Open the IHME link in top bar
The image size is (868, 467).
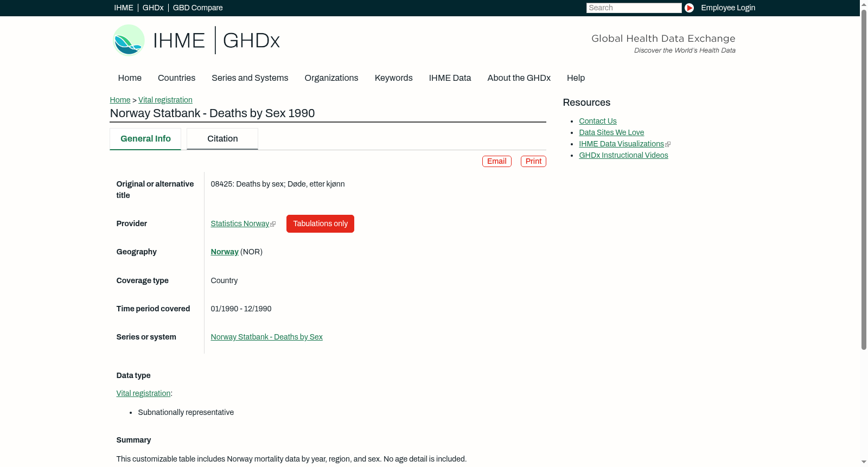pyautogui.click(x=124, y=8)
